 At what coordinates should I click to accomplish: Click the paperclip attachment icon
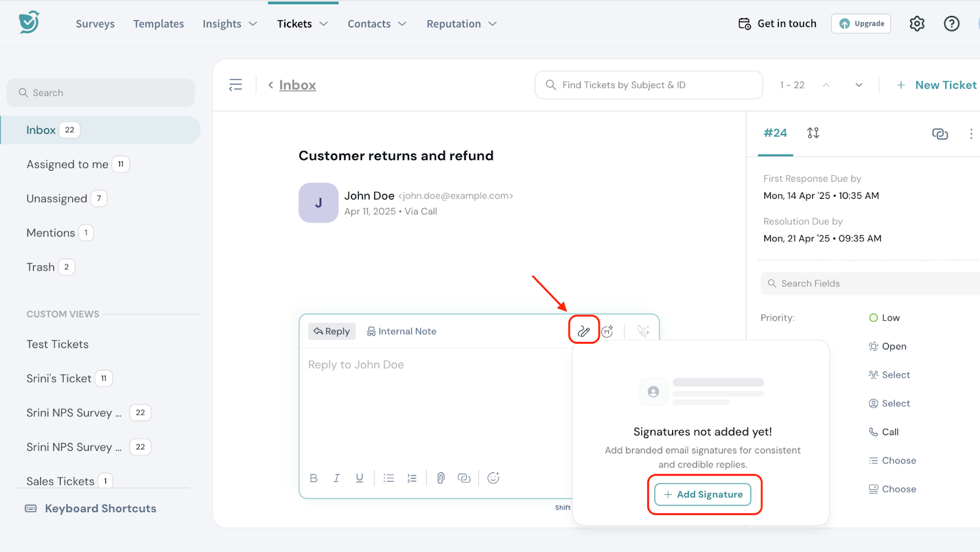click(x=440, y=478)
